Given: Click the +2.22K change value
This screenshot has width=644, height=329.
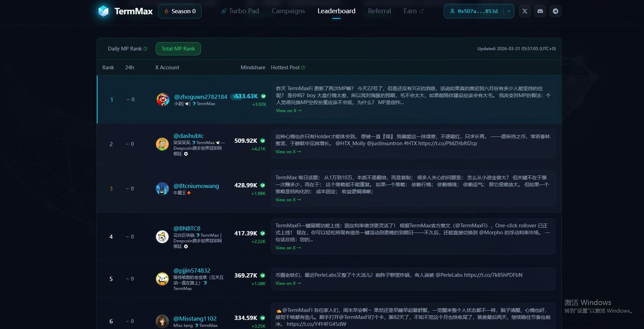Looking at the screenshot, I should pyautogui.click(x=259, y=242).
